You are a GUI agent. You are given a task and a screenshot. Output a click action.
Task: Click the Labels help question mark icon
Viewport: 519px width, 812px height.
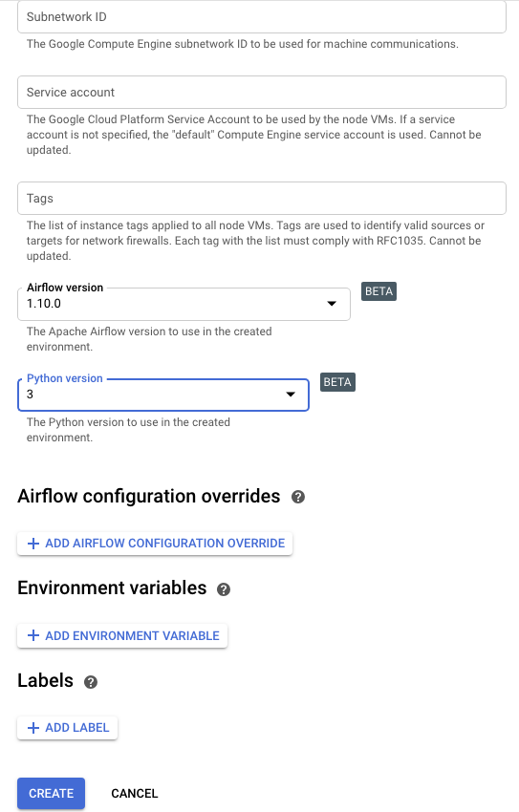coord(91,682)
